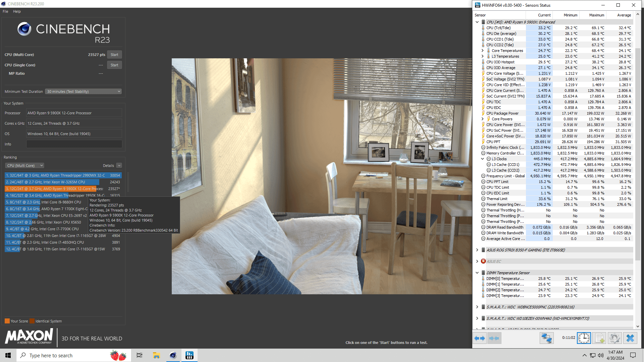
Task: Select Thermal Limit sensor row
Action: point(557,199)
